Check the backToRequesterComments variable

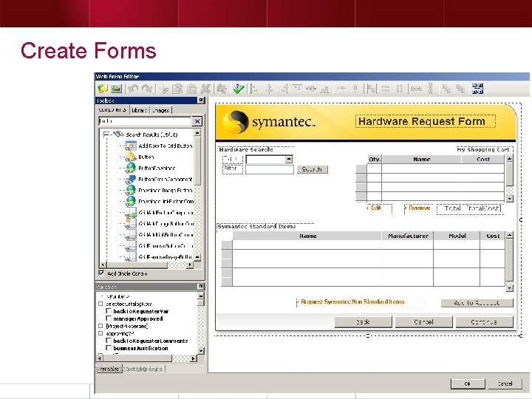(x=109, y=341)
